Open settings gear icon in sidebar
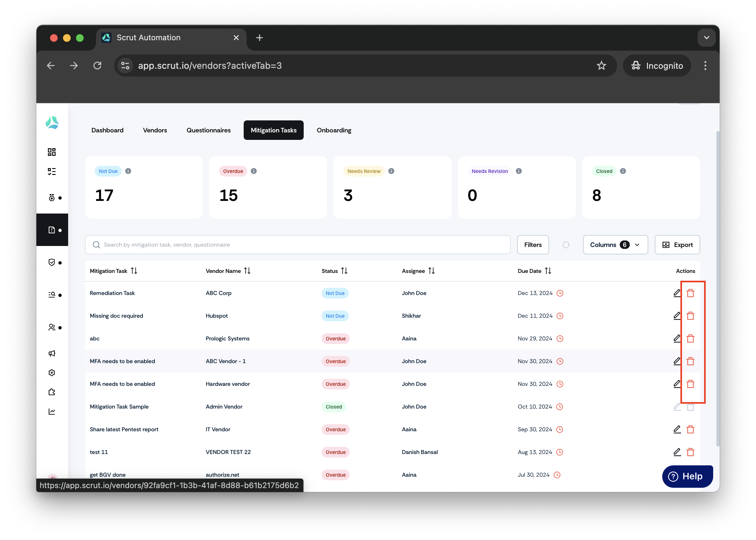The image size is (756, 540). [x=52, y=373]
